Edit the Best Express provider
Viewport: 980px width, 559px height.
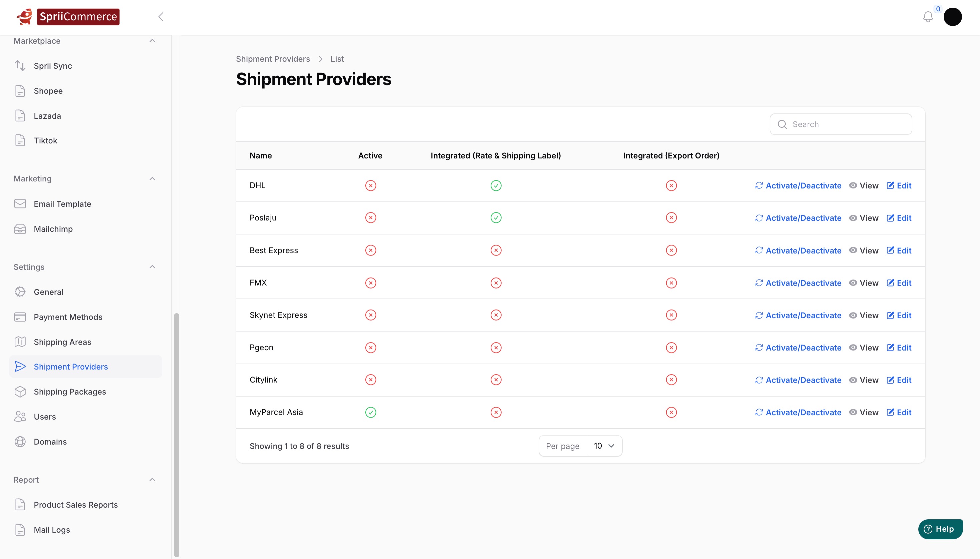[x=899, y=250]
